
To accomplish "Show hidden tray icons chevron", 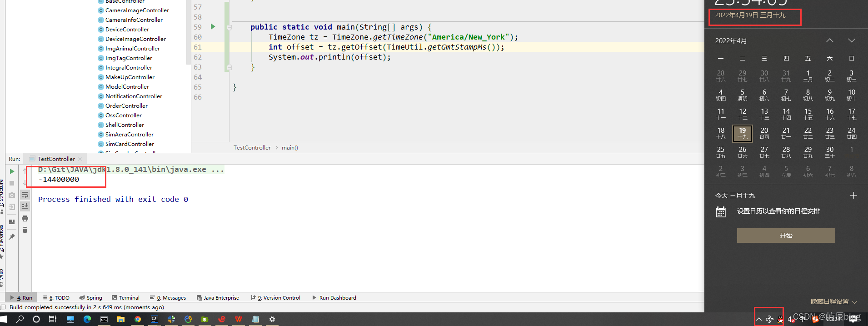I will click(x=759, y=319).
